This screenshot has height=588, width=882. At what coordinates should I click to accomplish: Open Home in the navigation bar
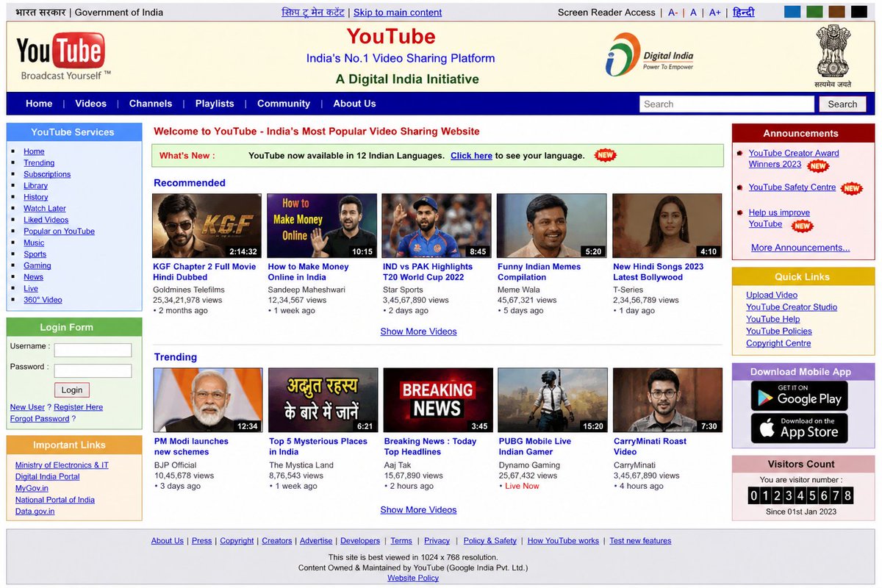coord(39,104)
